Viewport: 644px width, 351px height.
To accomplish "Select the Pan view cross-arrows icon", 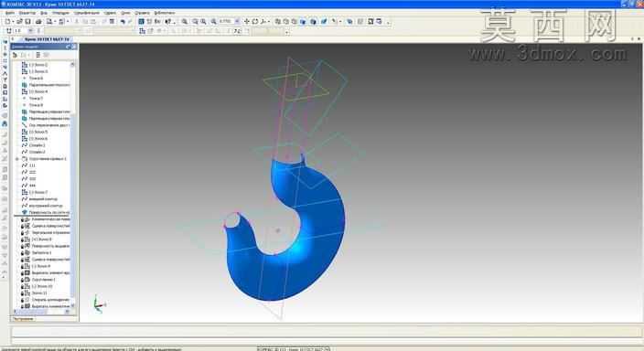I will click(x=246, y=21).
